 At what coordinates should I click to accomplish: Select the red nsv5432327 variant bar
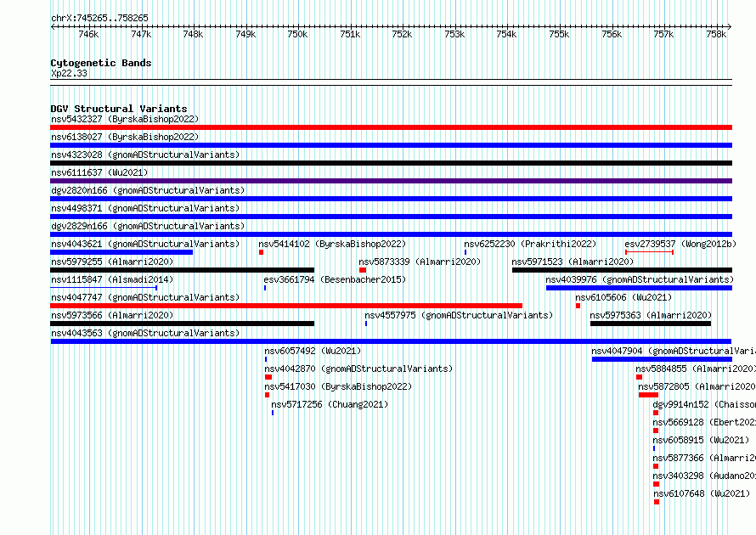click(391, 127)
